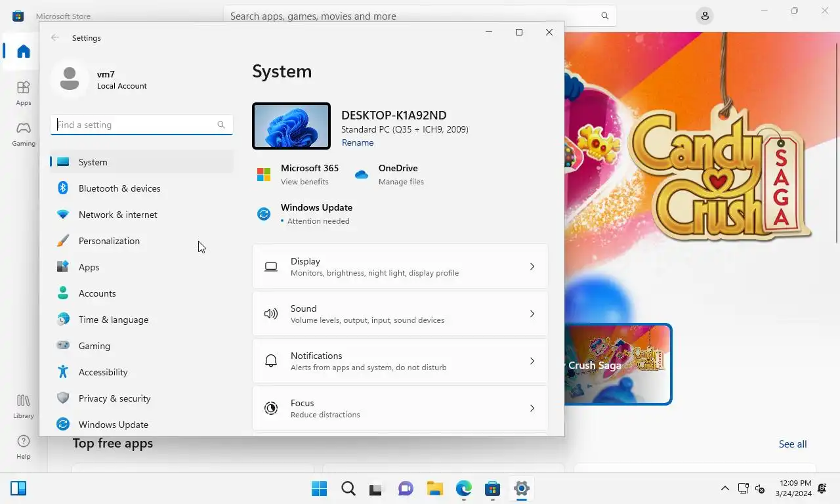
Task: Click the Focus icon
Action: click(x=271, y=408)
